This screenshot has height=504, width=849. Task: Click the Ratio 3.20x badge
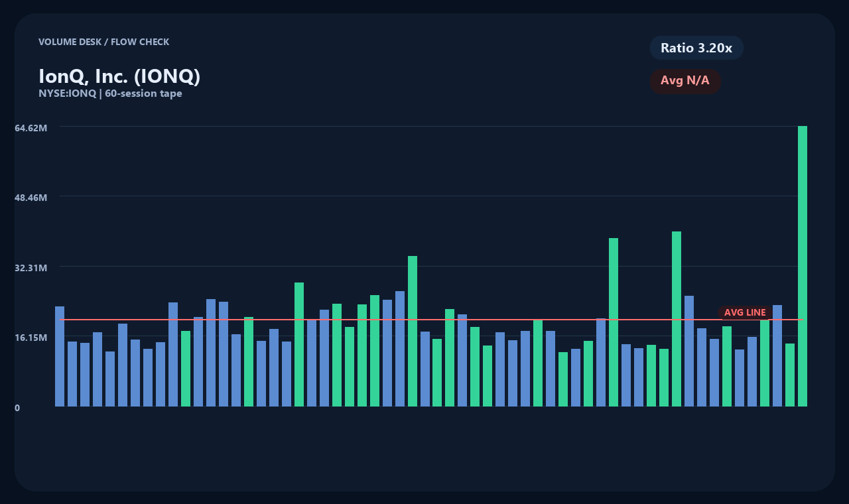[696, 48]
